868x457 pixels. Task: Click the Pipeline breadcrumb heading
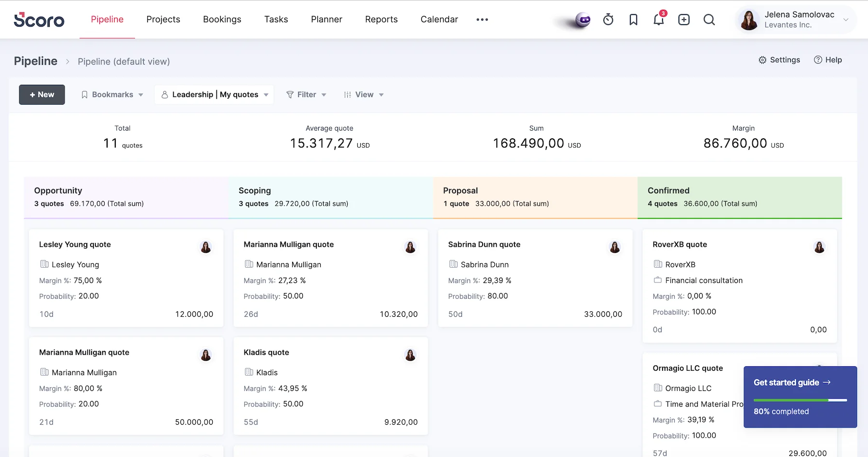[x=36, y=61]
